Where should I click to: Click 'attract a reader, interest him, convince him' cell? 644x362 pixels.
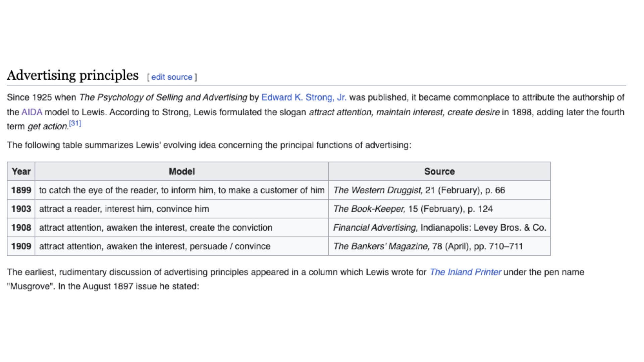tap(182, 209)
